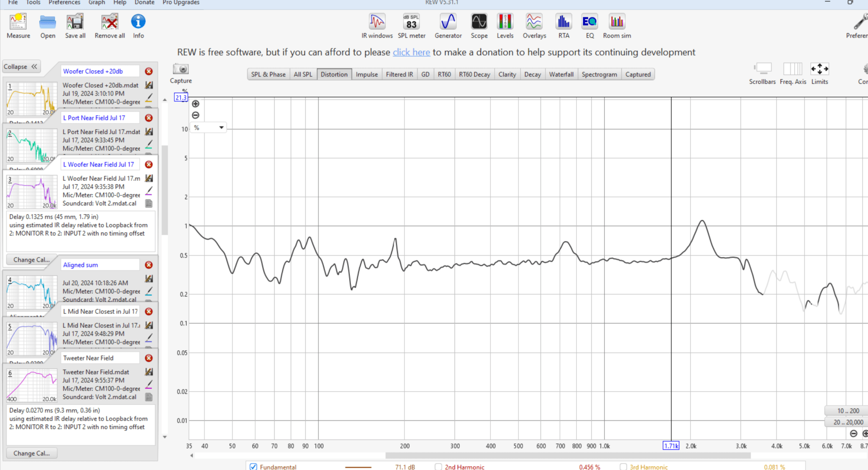Open the Graph menu
868x470 pixels.
pyautogui.click(x=97, y=3)
